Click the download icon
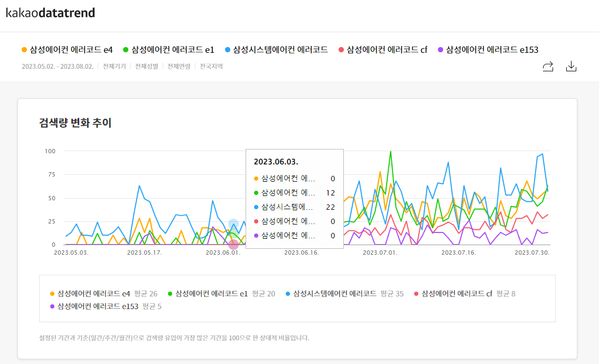Viewport: 599px width, 364px height. click(x=571, y=66)
